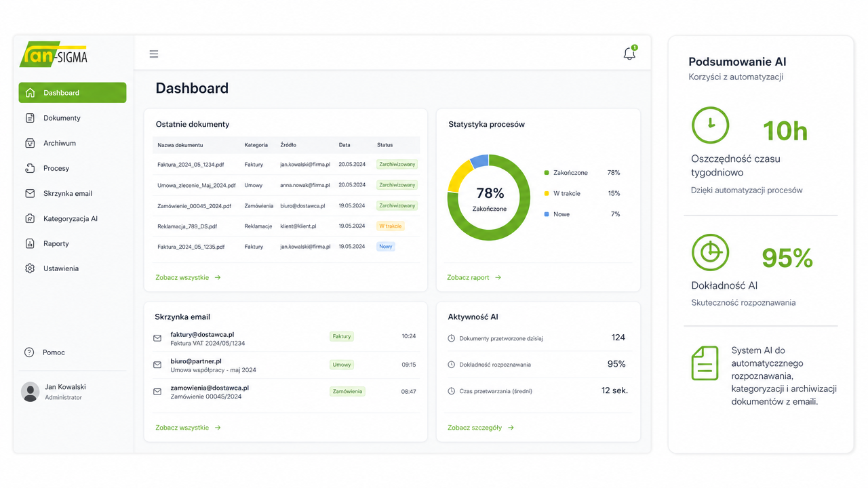Image resolution: width=868 pixels, height=488 pixels.
Task: Click the Raporty chart icon
Action: [x=30, y=243]
